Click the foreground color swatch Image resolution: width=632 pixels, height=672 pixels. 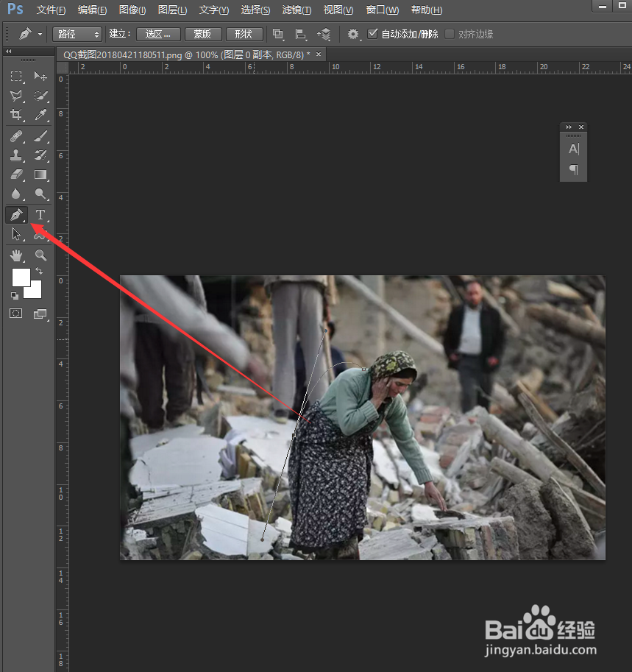pos(20,277)
